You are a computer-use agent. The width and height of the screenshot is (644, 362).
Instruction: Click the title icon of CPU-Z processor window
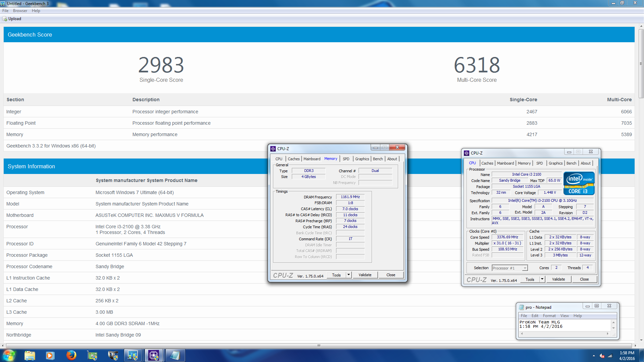[x=467, y=153]
